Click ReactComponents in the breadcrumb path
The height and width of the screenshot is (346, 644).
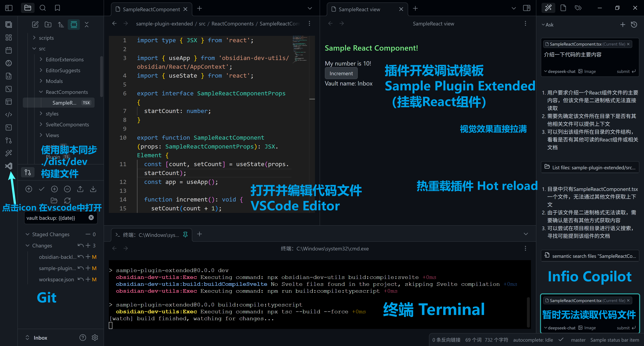[x=232, y=23]
